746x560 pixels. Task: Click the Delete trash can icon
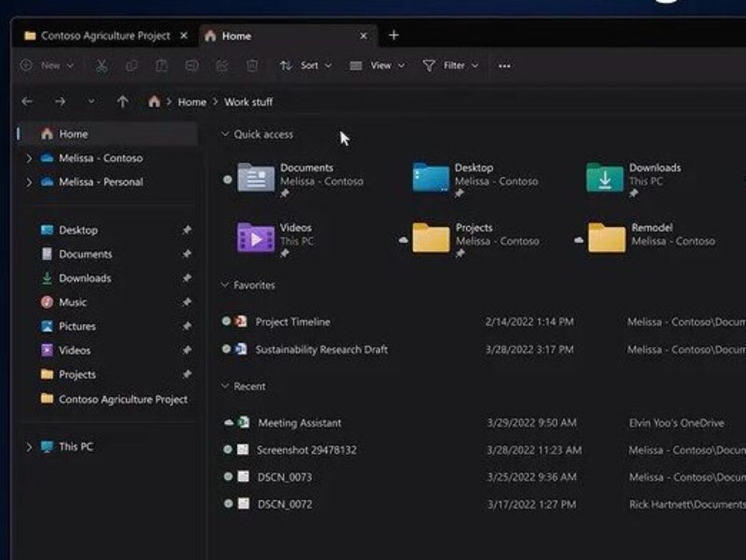252,66
